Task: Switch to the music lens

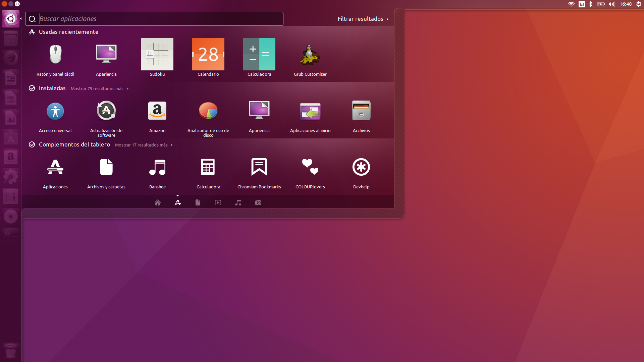Action: (238, 202)
